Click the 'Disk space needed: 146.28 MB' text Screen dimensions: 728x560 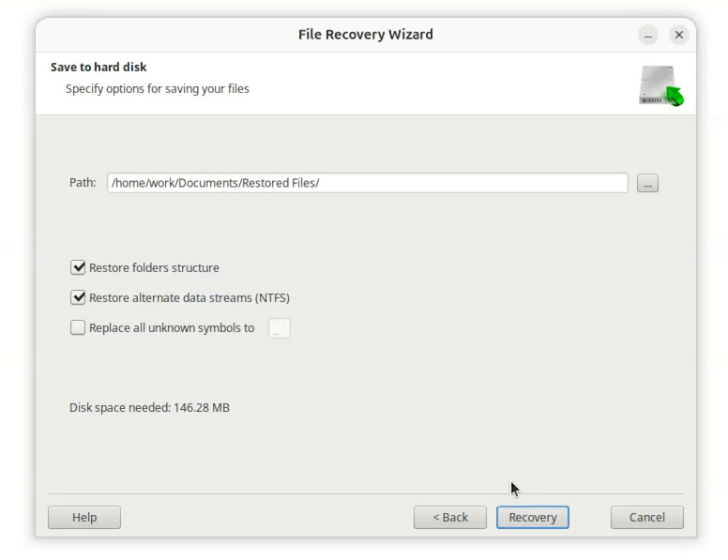149,408
